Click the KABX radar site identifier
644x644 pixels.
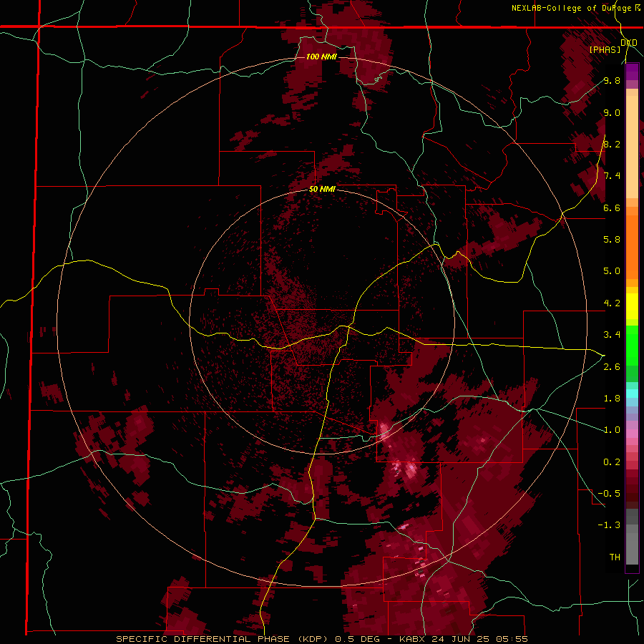[413, 639]
